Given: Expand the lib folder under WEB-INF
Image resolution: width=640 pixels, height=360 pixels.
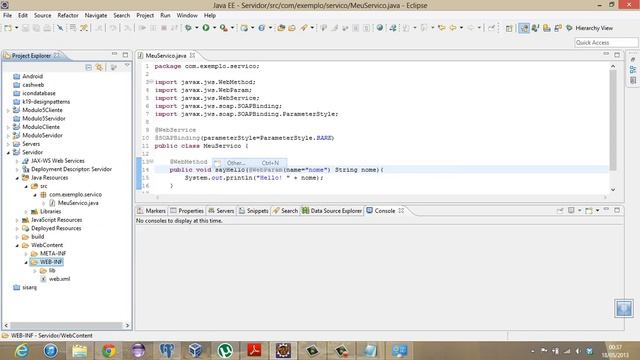Looking at the screenshot, I should click(x=35, y=271).
